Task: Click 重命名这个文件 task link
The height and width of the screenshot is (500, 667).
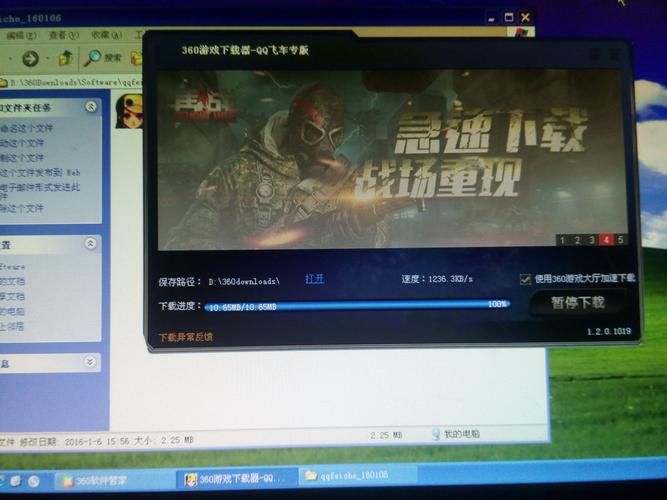Action: pos(26,128)
